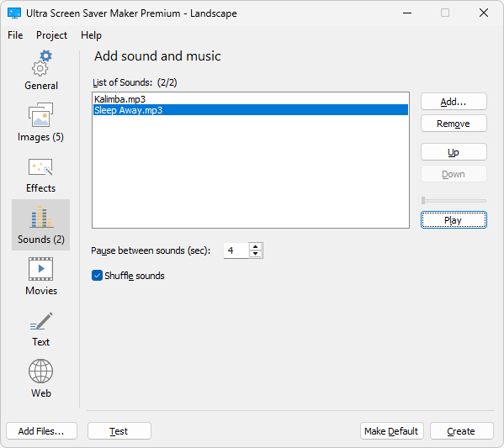Screen dimensions: 504x448
Task: Click the playback position slider
Action: click(454, 201)
